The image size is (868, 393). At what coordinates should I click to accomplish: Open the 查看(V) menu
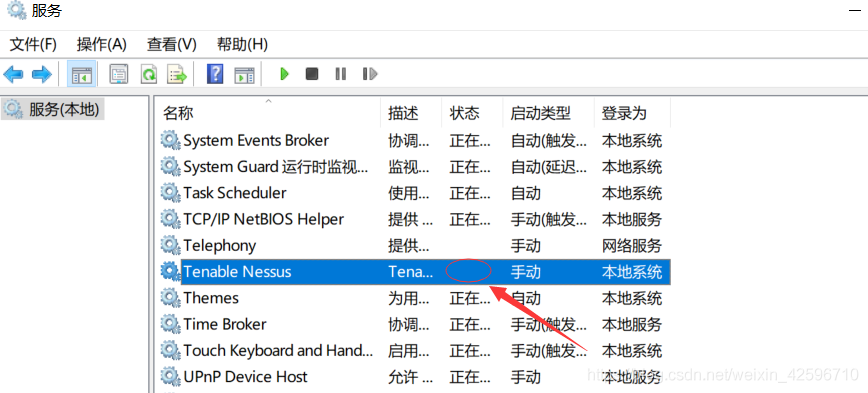(x=172, y=44)
